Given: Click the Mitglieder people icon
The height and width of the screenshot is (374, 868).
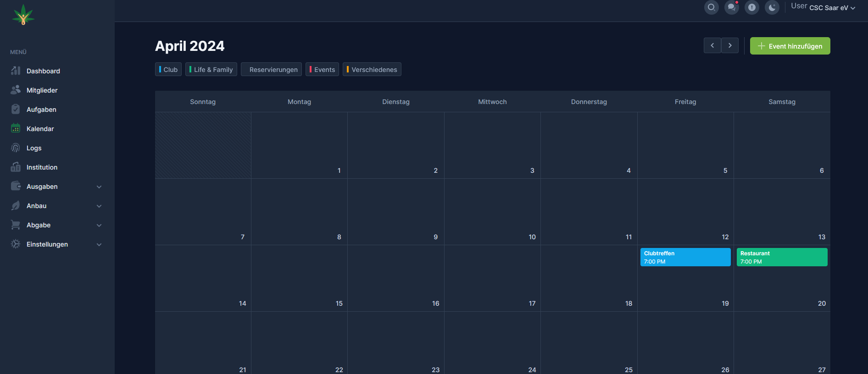Looking at the screenshot, I should (x=16, y=90).
